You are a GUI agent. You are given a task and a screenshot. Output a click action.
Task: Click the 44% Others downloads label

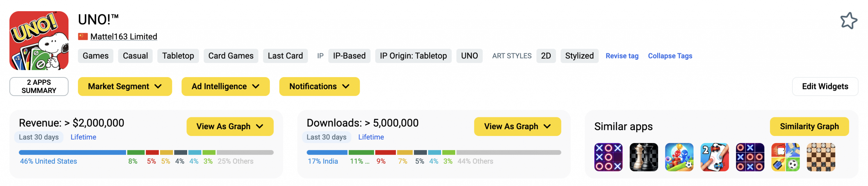tap(475, 161)
